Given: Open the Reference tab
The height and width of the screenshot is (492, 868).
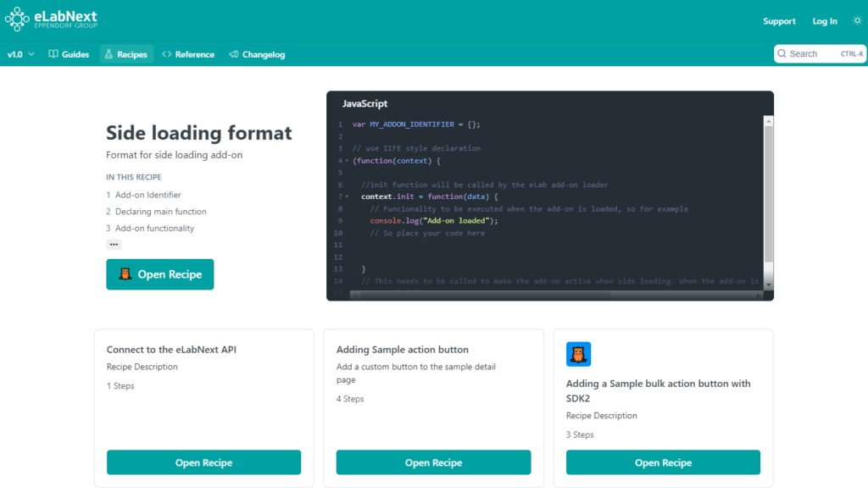Looking at the screenshot, I should click(188, 54).
